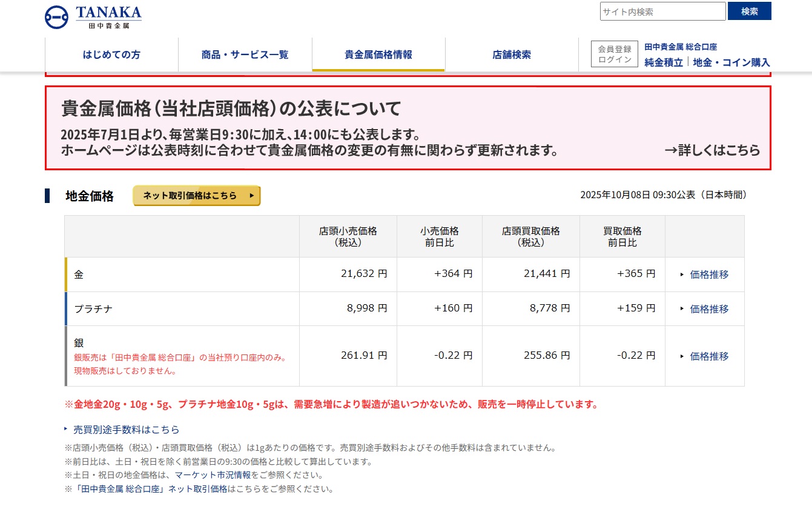The width and height of the screenshot is (812, 509).
Task: Click inside the site search field
Action: 662,12
